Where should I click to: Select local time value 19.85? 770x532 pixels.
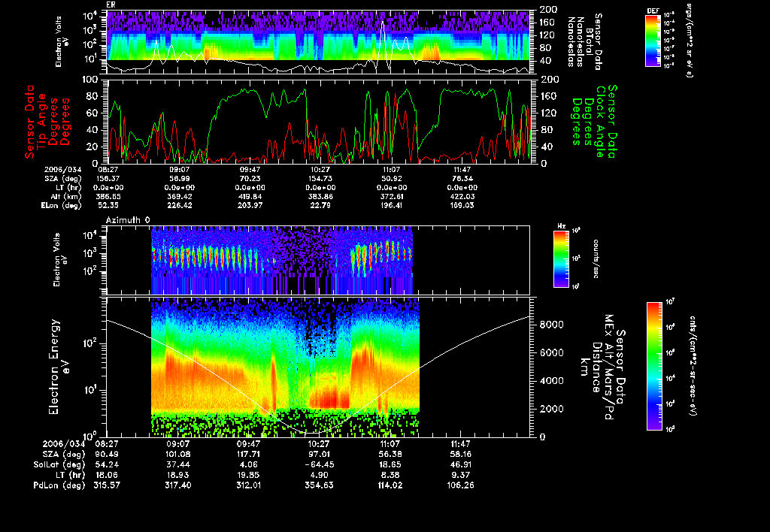point(249,475)
